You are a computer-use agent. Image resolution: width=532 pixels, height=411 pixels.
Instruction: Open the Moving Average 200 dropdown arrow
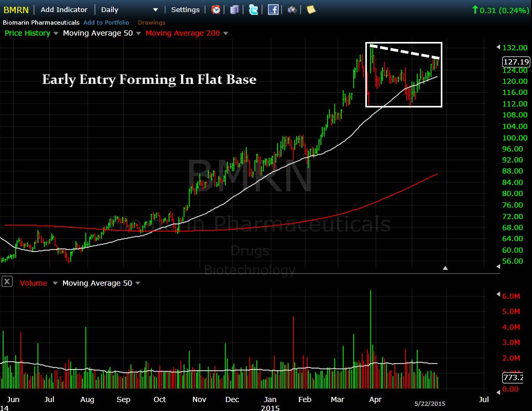225,33
